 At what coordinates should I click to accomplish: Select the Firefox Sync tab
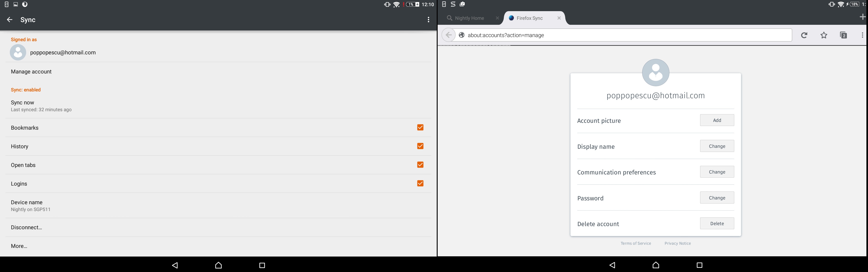[x=534, y=18]
